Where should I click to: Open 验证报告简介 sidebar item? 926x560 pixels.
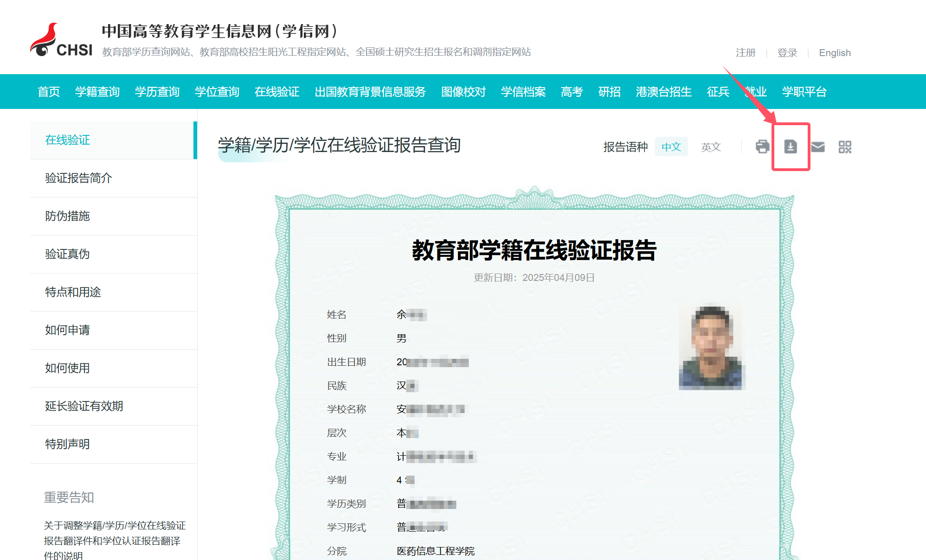point(78,178)
